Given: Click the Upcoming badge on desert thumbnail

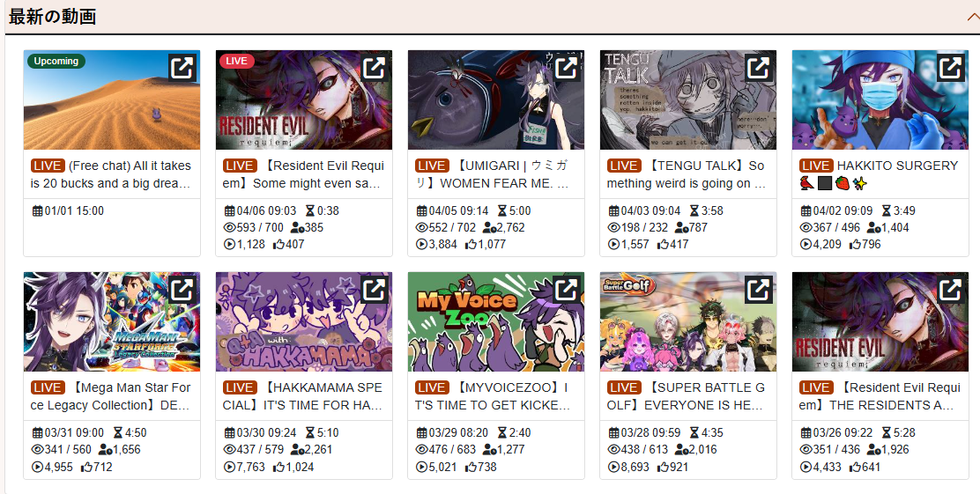Looking at the screenshot, I should pyautogui.click(x=56, y=62).
